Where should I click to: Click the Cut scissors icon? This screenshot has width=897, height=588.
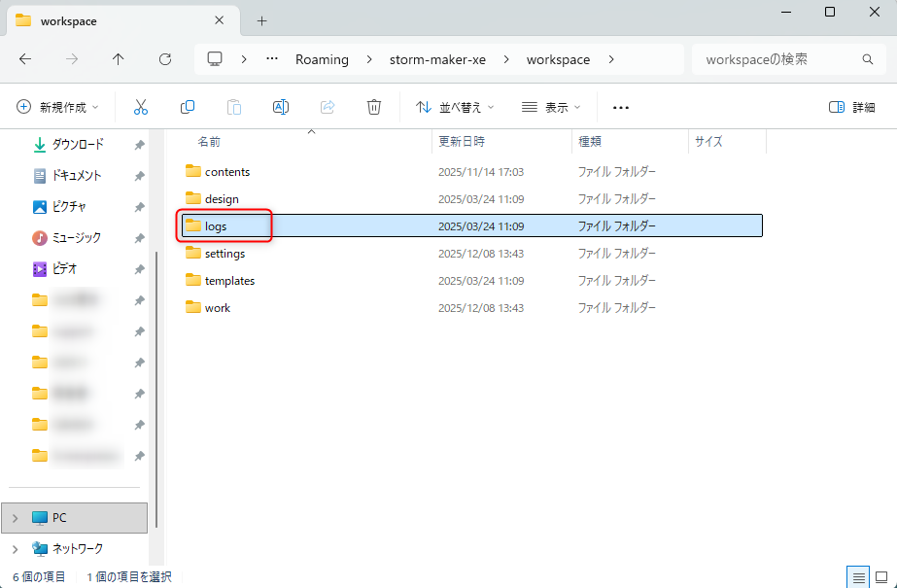[141, 107]
